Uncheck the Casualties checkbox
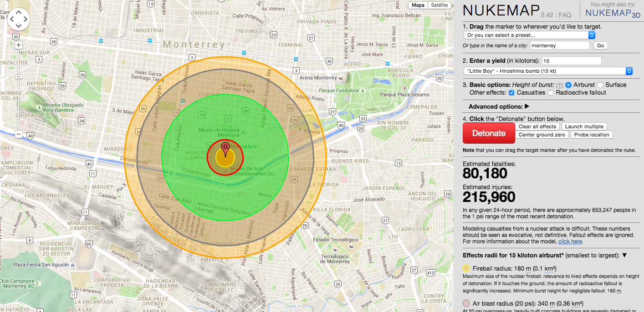The height and width of the screenshot is (312, 644). [x=511, y=93]
